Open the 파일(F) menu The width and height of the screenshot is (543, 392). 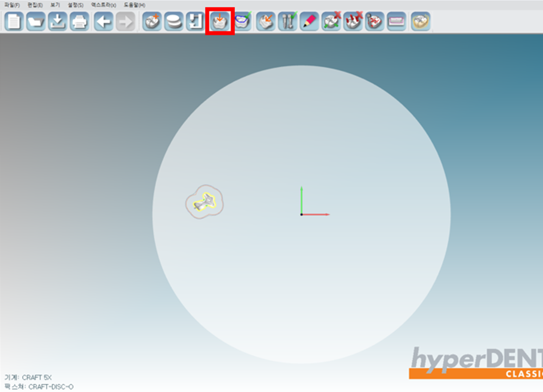point(12,5)
